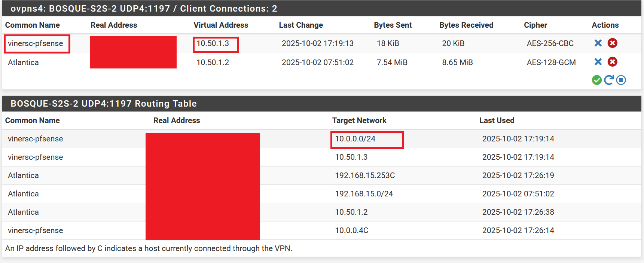This screenshot has height=263, width=644.
Task: Halt vinersc-pfsense client with red circle X
Action: pos(612,43)
